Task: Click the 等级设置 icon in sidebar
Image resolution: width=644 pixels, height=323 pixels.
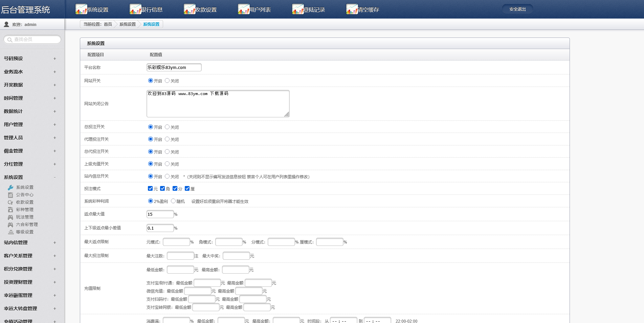Action: (11, 232)
